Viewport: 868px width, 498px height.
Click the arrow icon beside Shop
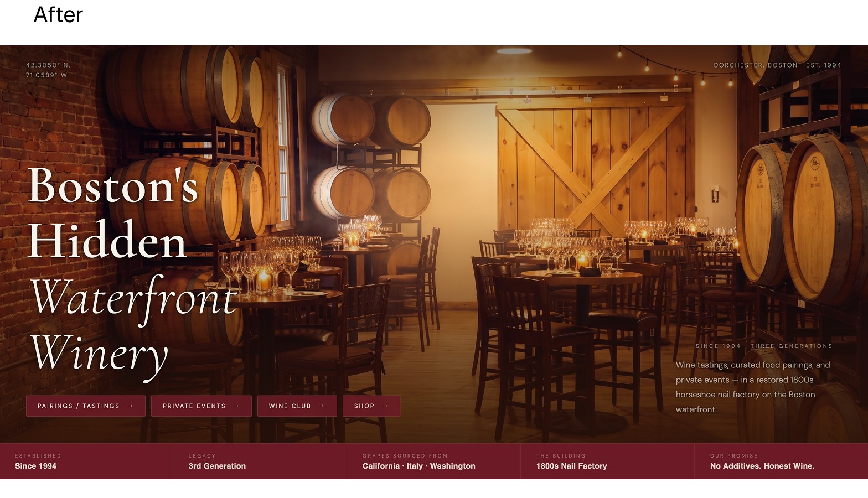(x=385, y=406)
